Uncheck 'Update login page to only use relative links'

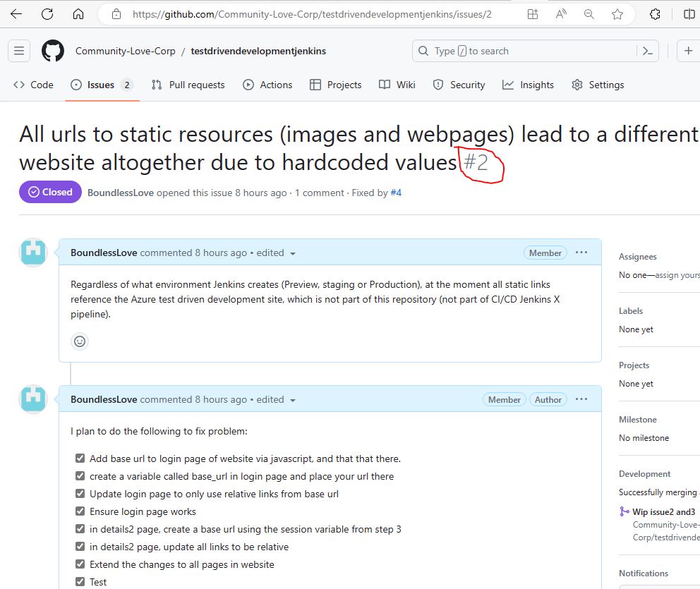[80, 494]
